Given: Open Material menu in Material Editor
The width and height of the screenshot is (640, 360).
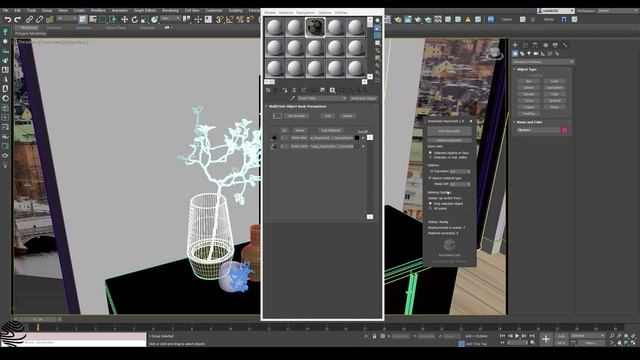Looking at the screenshot, I should pos(286,13).
